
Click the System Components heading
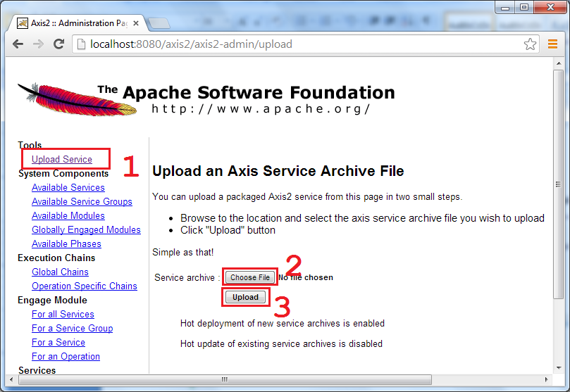point(63,174)
